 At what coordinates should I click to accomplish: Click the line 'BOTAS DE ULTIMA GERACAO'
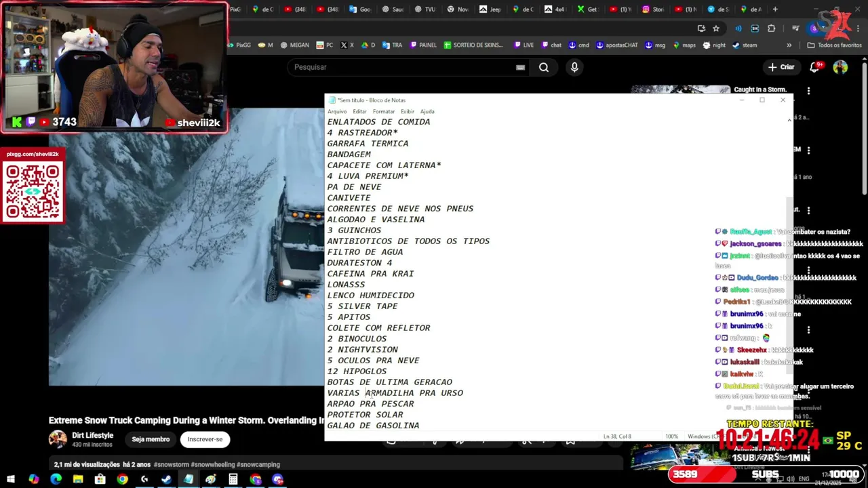click(389, 382)
